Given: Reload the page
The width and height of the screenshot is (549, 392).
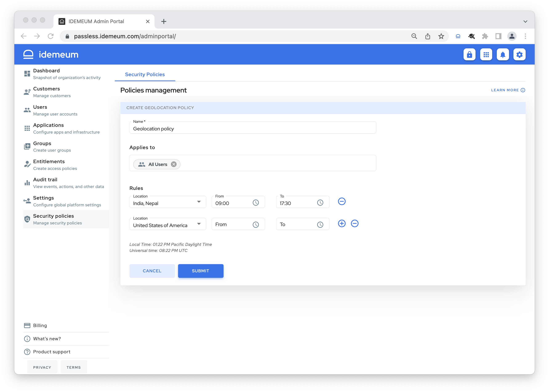Looking at the screenshot, I should click(51, 36).
